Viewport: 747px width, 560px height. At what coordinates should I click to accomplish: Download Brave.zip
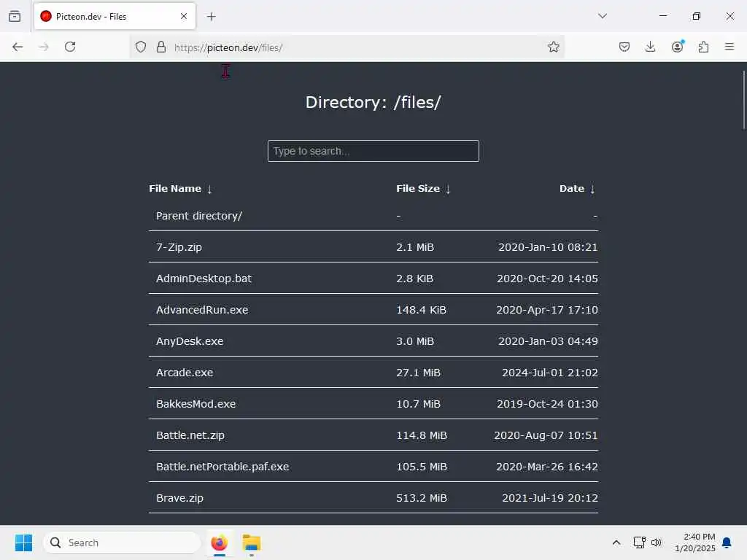[179, 498]
